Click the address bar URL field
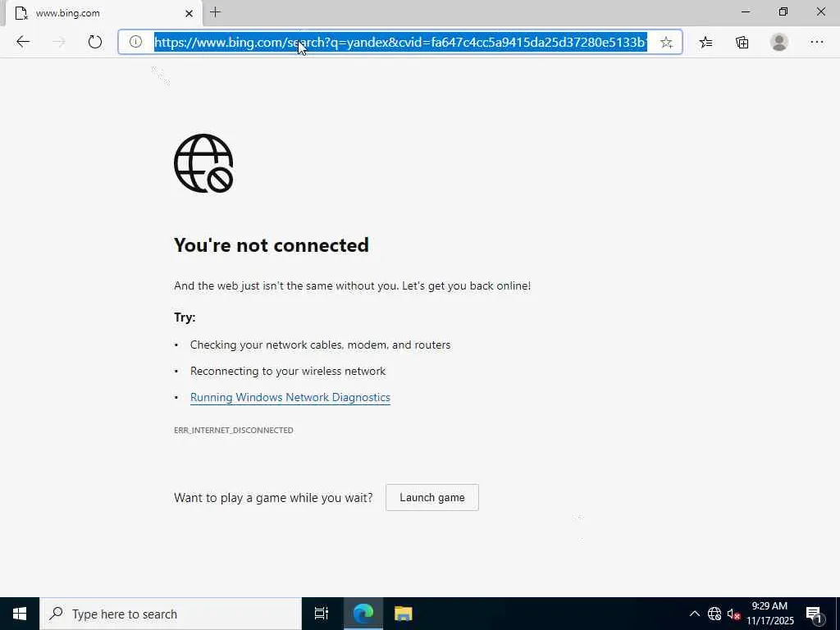Screen dimensions: 840x630 (x=400, y=42)
